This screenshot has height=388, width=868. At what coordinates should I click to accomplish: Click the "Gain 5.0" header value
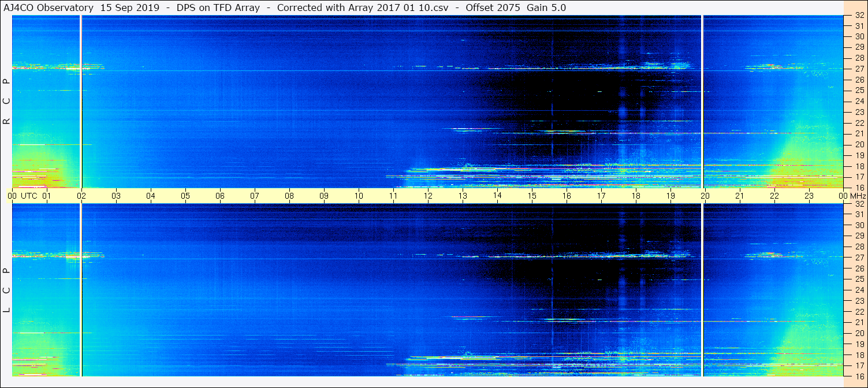click(546, 8)
